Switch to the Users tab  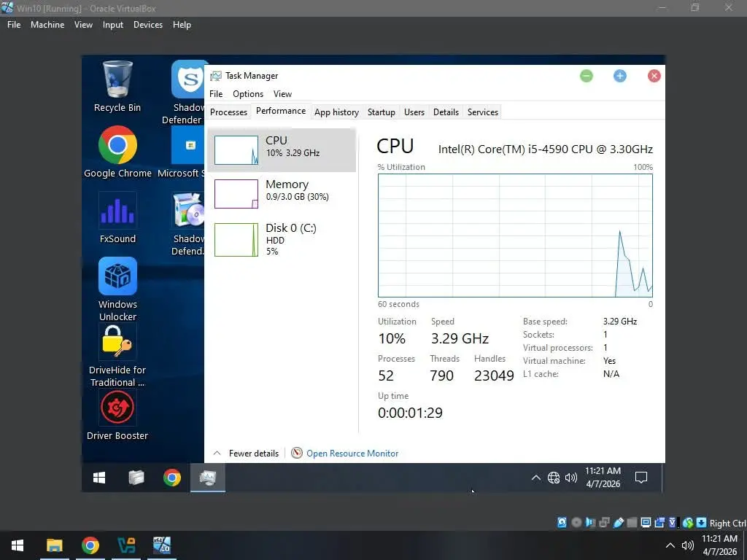click(x=414, y=112)
